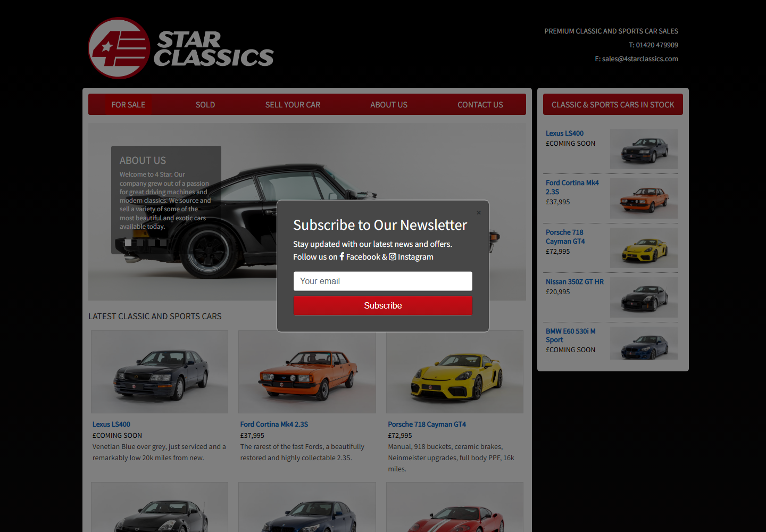This screenshot has width=766, height=532.
Task: Open the FOR SALE menu item
Action: tap(128, 105)
